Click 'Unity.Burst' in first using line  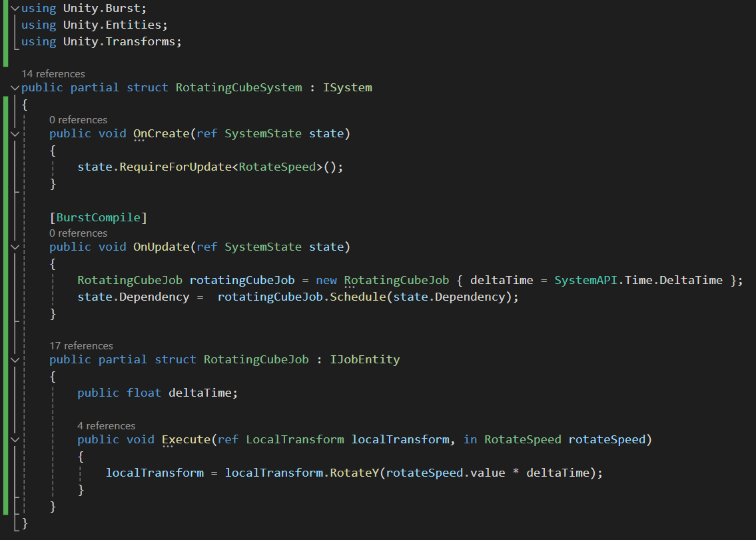102,8
